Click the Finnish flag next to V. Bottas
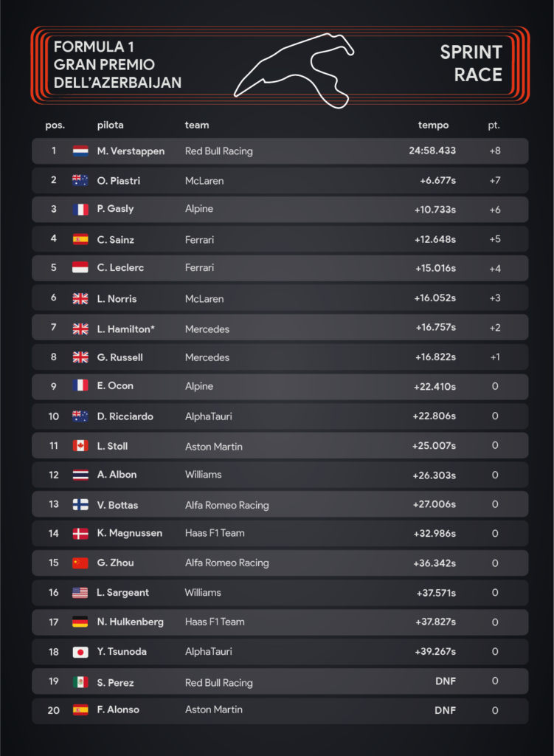 coord(80,504)
